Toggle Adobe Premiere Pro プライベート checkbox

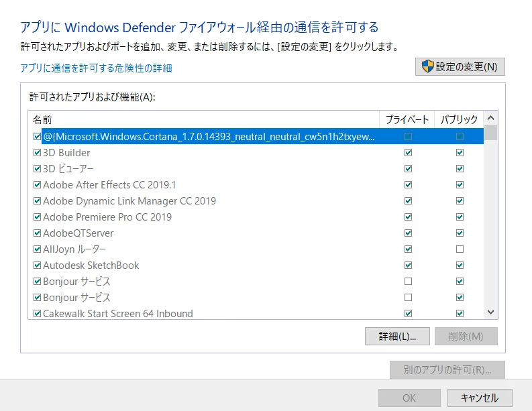408,217
